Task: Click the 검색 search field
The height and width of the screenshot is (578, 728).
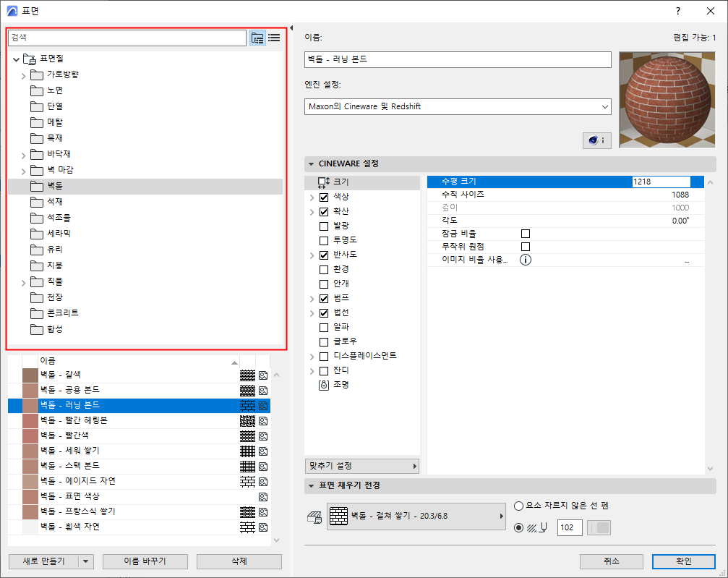Action: tap(127, 38)
